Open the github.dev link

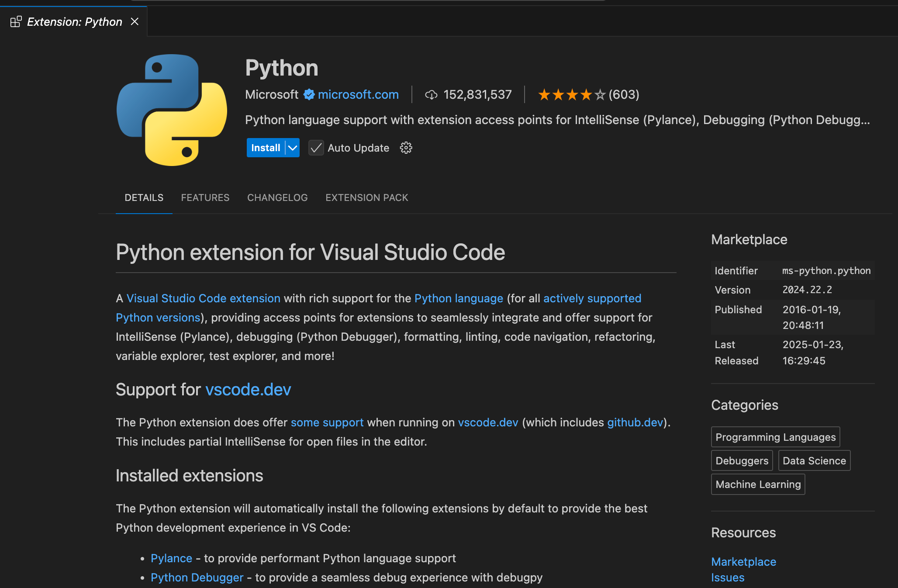[635, 422]
